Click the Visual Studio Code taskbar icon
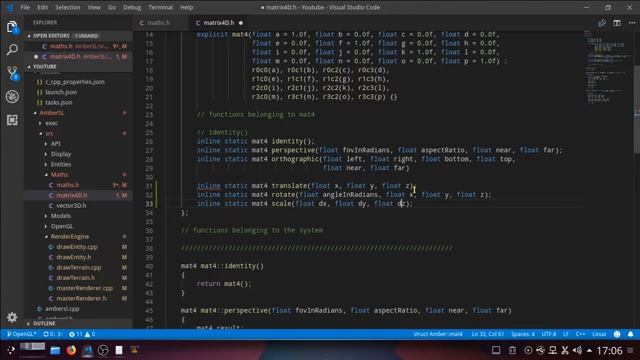The height and width of the screenshot is (360, 640). coord(87,350)
